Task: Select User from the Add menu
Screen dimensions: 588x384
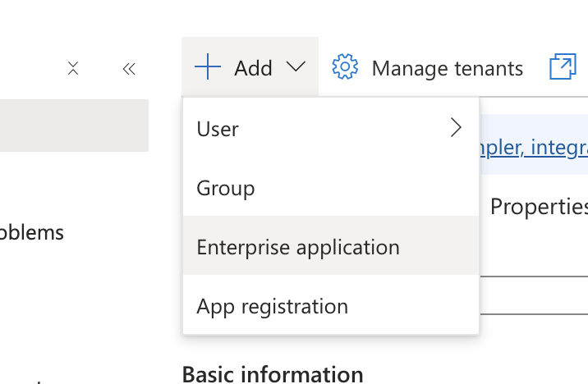Action: pos(331,129)
